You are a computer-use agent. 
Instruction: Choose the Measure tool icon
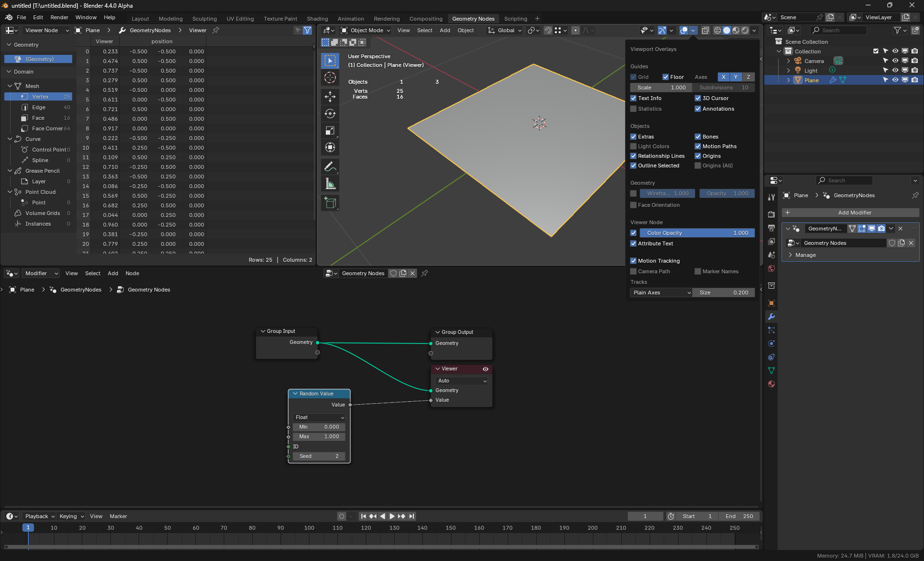(330, 184)
